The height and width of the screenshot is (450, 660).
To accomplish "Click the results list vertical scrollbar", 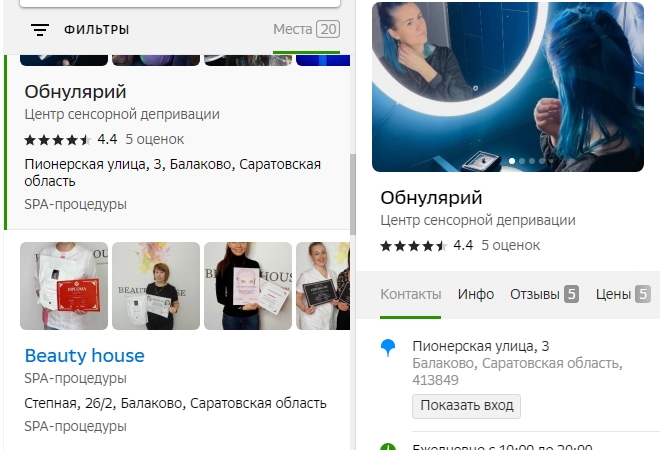I will [x=353, y=194].
